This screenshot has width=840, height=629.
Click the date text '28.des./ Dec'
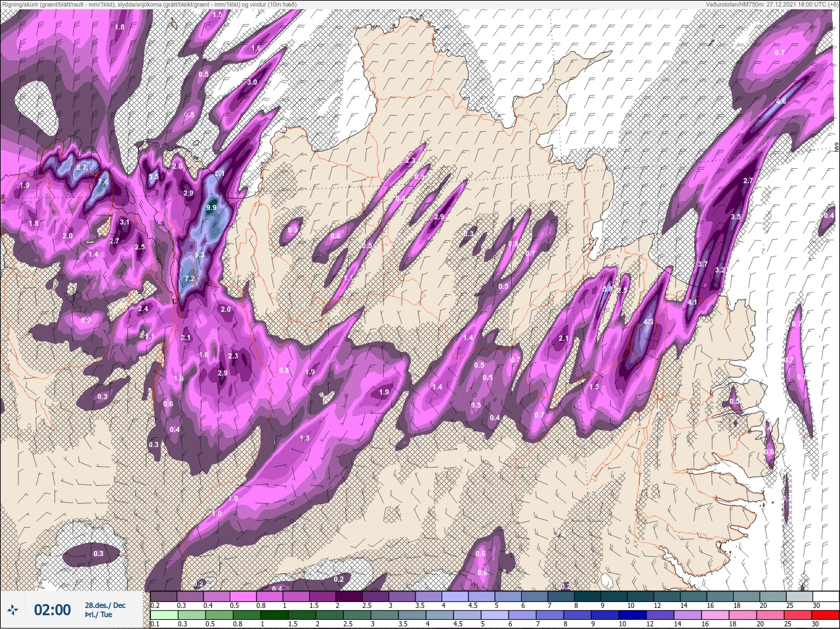coord(105,605)
